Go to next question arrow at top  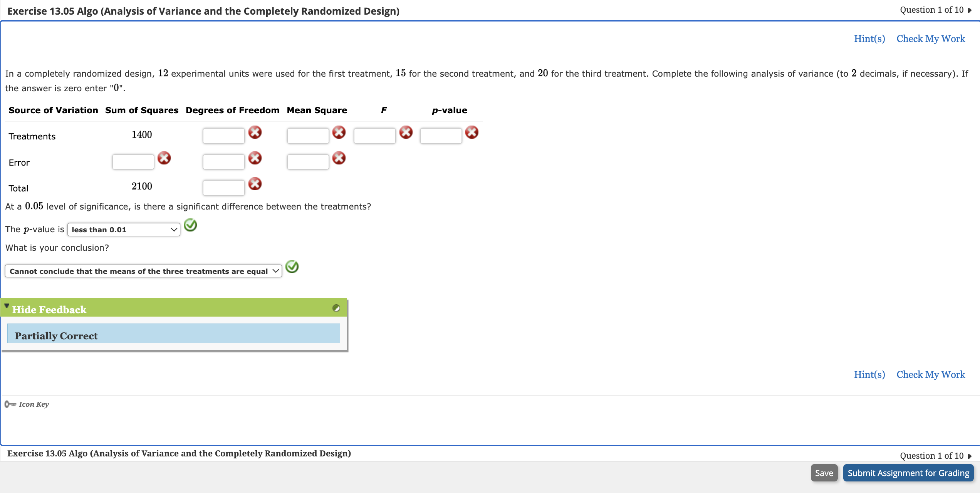click(970, 10)
